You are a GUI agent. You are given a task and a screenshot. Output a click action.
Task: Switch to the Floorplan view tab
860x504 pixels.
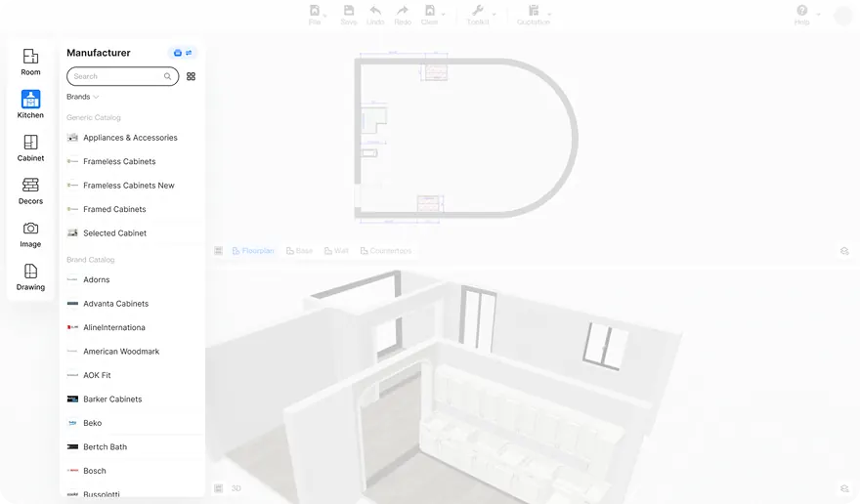click(253, 251)
